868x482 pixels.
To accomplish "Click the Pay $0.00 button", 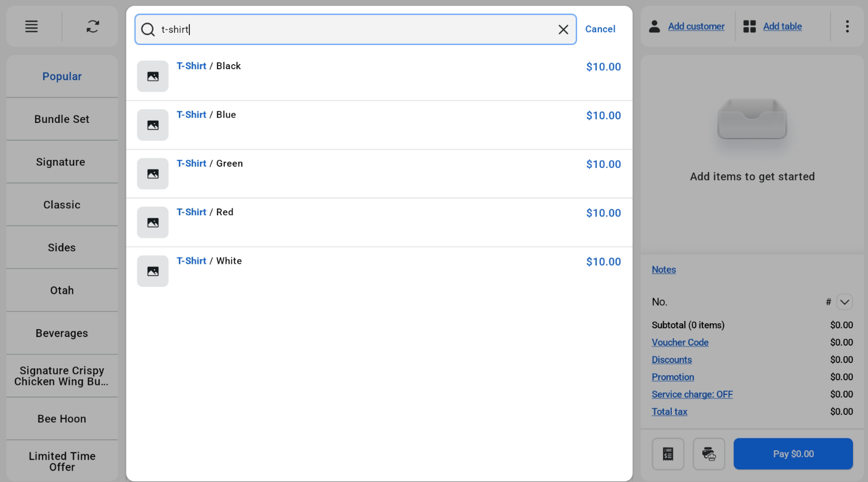I will point(793,454).
